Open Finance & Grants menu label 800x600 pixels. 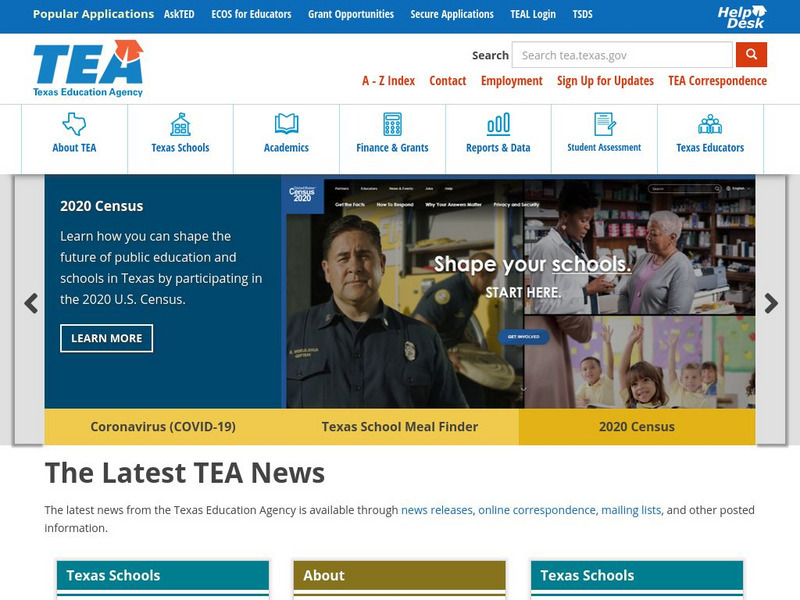392,147
